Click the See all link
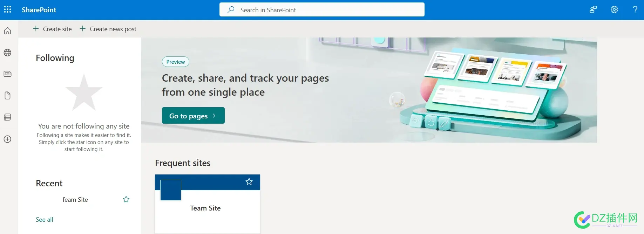The width and height of the screenshot is (644, 234). pos(45,220)
